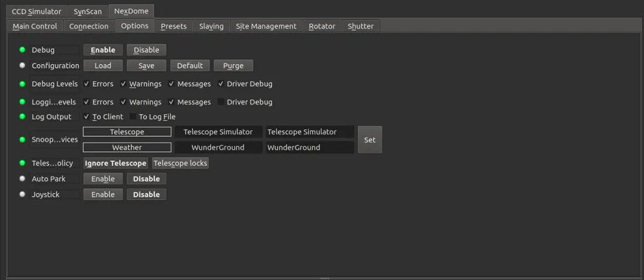Enable Auto Park
The image size is (644, 280).
click(103, 178)
